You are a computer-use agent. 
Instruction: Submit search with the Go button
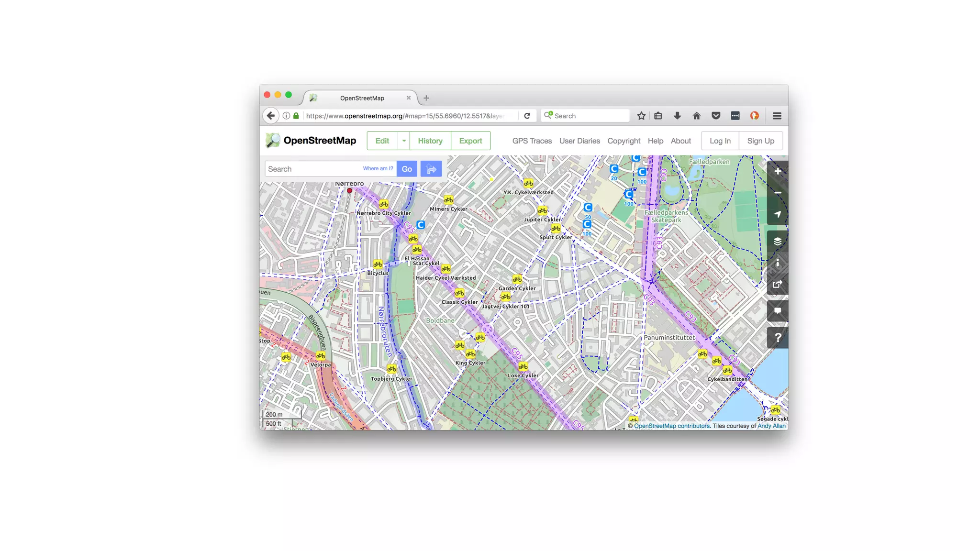point(407,169)
